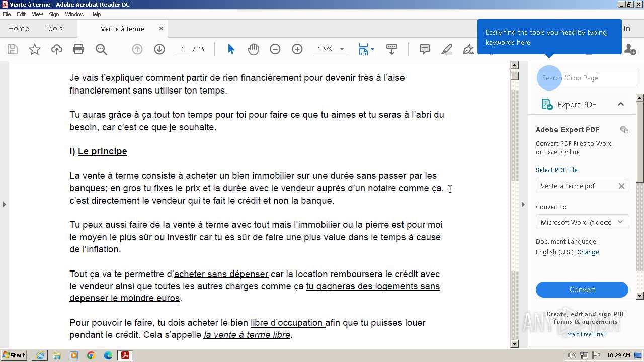Viewport: 644px width, 362px height.
Task: Click right pane scrollbar up arrow
Action: tap(640, 98)
